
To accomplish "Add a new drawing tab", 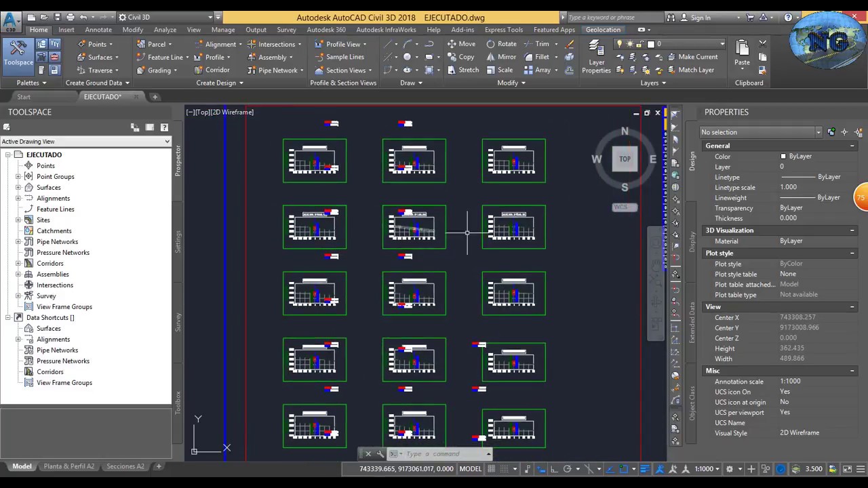I will pos(155,97).
